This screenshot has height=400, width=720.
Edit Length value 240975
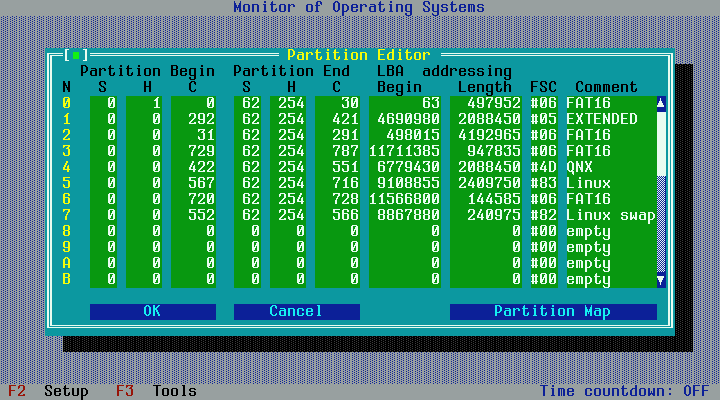(488, 215)
